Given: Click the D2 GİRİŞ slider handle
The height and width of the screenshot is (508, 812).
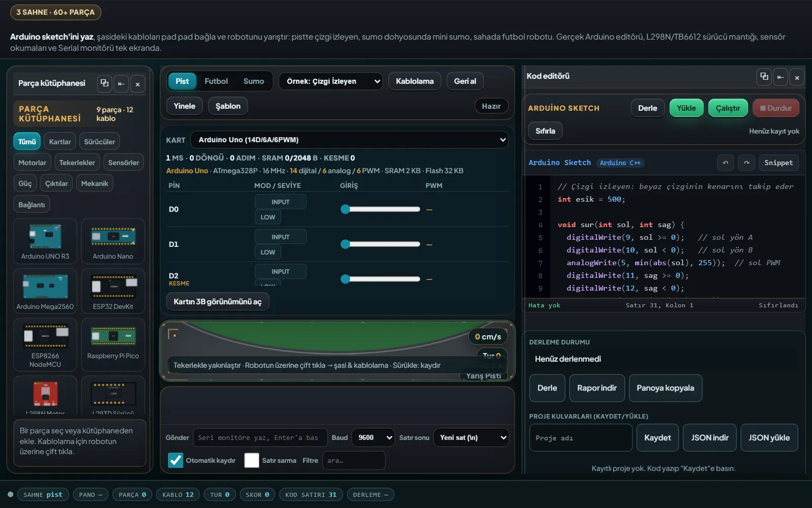Looking at the screenshot, I should (x=345, y=279).
